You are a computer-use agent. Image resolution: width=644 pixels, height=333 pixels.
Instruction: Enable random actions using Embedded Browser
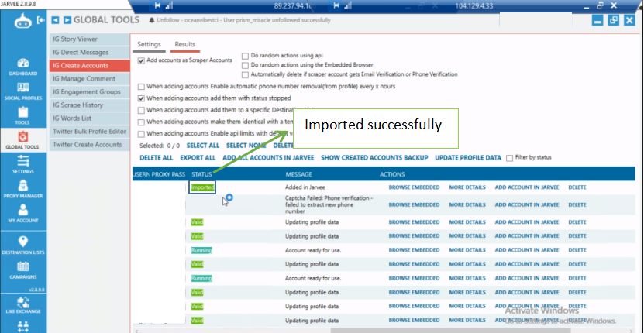[x=245, y=65]
